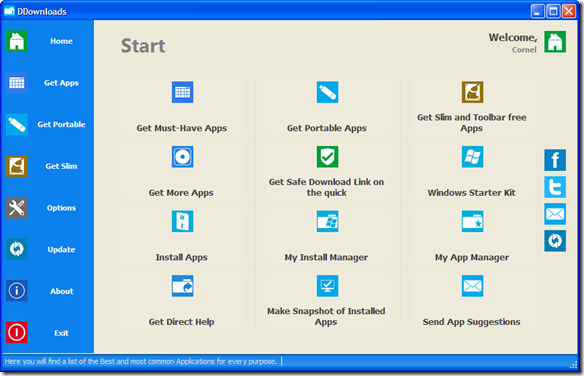Open the Install Apps link
The image size is (584, 376).
click(181, 257)
